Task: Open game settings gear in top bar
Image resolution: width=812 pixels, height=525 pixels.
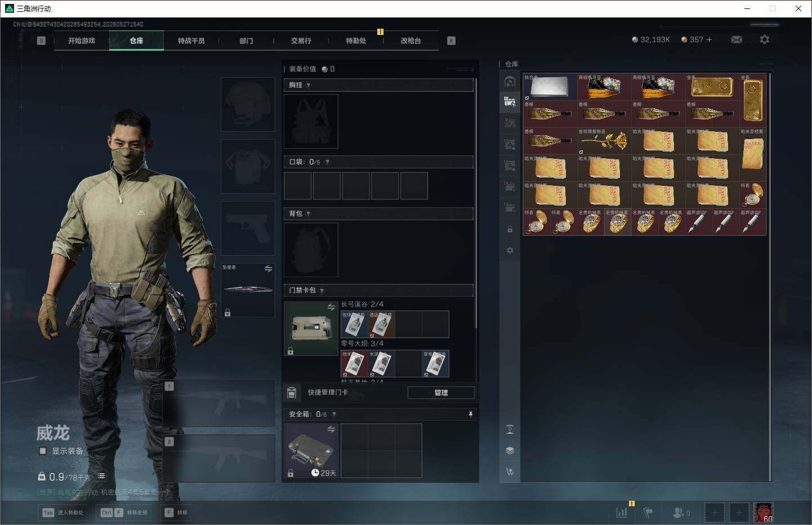Action: pos(764,39)
